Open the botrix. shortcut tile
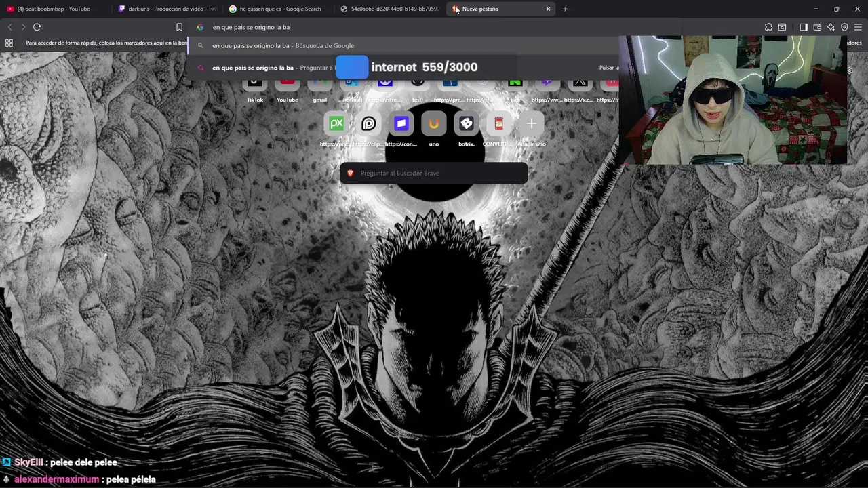The width and height of the screenshot is (868, 488). (467, 129)
